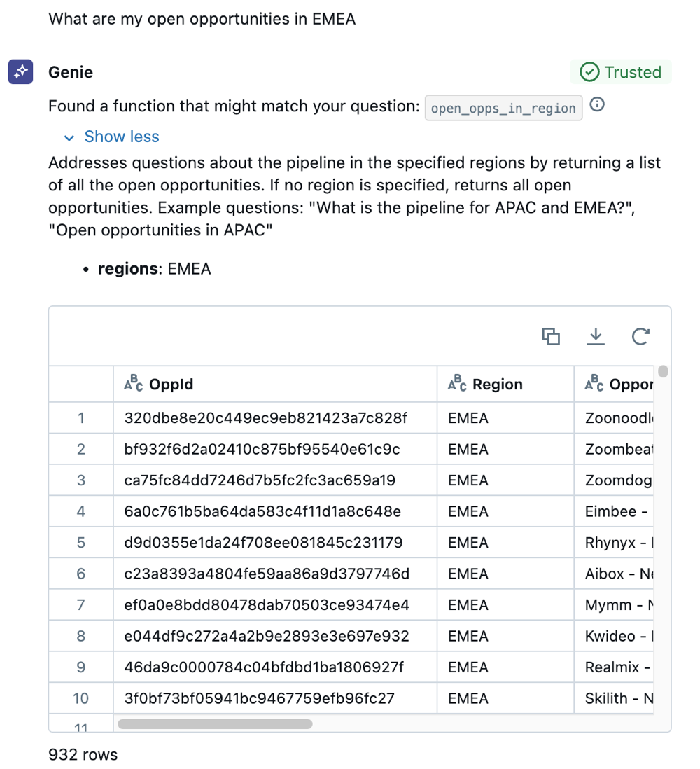Select row number 10
The height and width of the screenshot is (769, 700).
coord(80,698)
